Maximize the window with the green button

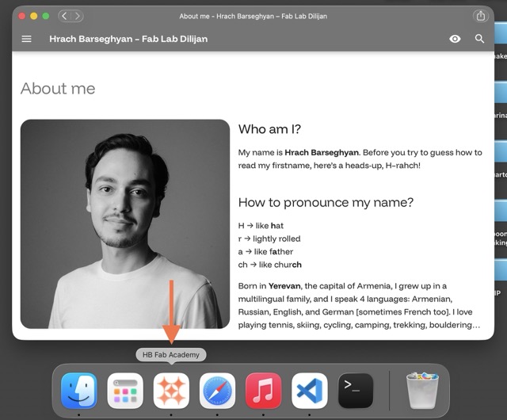[46, 16]
